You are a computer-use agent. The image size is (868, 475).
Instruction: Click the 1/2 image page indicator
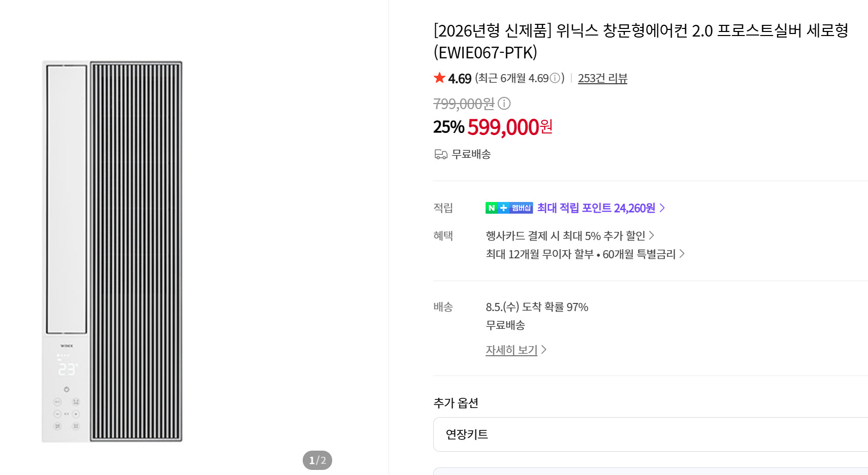tap(317, 460)
